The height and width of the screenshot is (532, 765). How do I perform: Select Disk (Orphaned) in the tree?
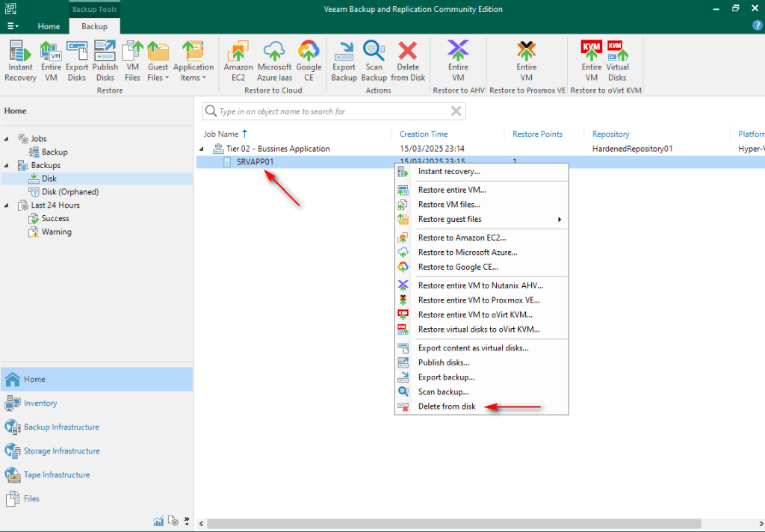pos(69,192)
